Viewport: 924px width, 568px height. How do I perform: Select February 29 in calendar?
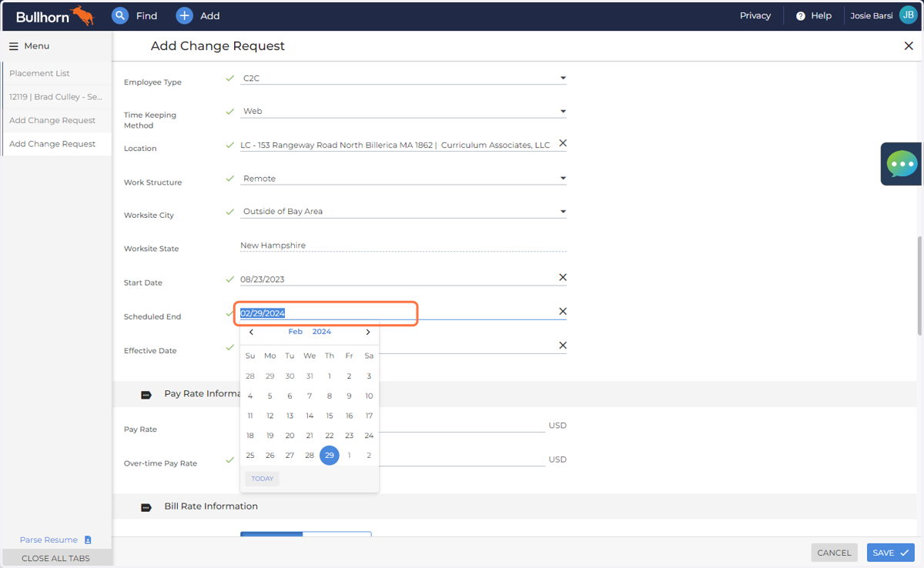(330, 456)
